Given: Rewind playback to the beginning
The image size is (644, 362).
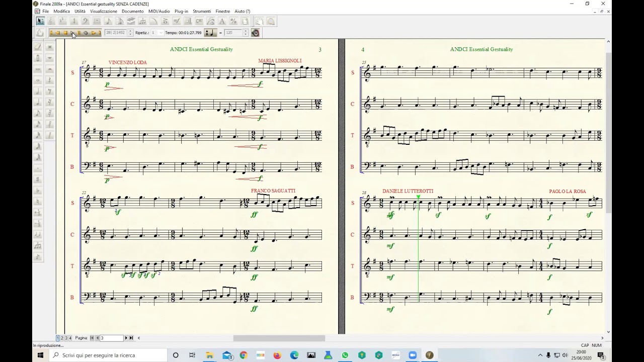Looking at the screenshot, I should pyautogui.click(x=51, y=33).
